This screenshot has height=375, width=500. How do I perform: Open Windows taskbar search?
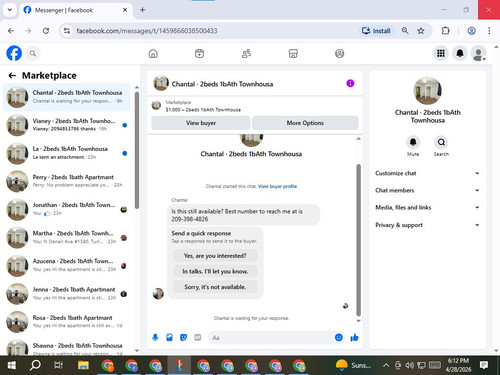pos(35,365)
